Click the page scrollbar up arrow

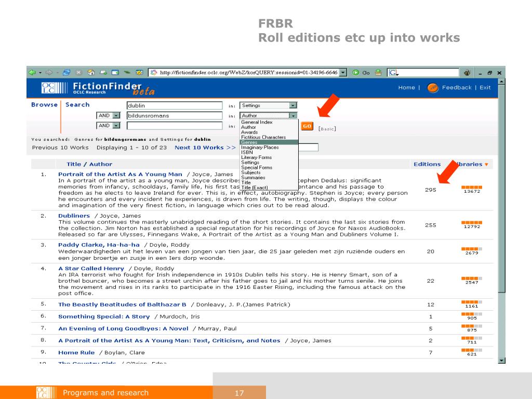[502, 82]
